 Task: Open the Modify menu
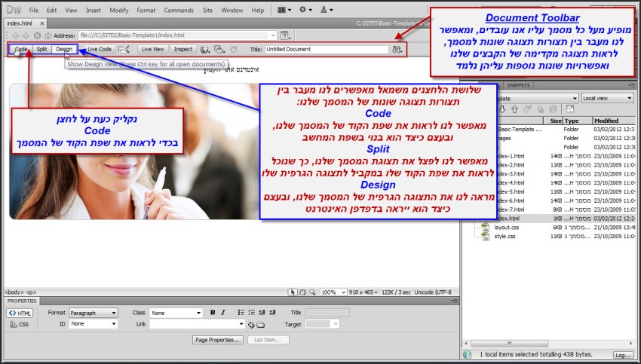119,11
